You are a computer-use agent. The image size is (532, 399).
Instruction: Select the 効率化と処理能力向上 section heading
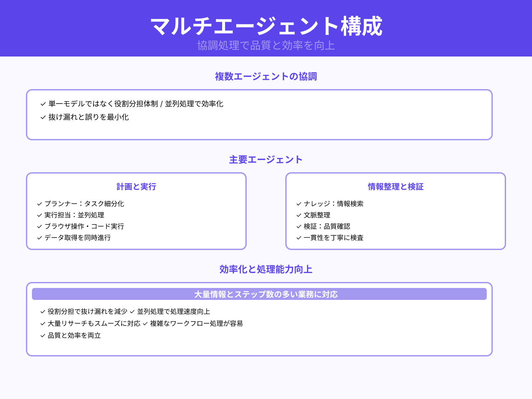(x=266, y=270)
